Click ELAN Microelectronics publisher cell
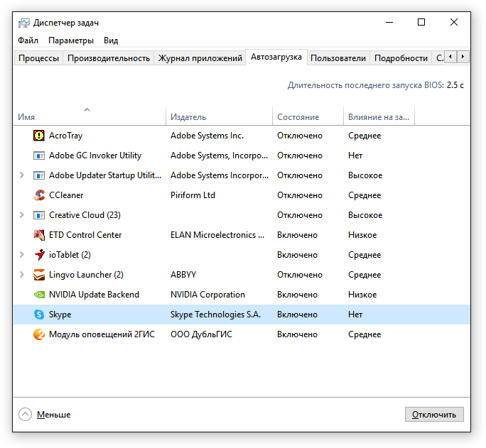 coord(217,235)
